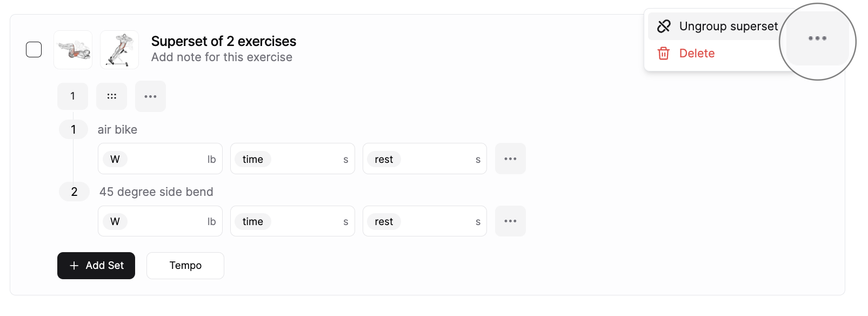Open the circled superset ellipsis menu
868x316 pixels.
tap(817, 38)
